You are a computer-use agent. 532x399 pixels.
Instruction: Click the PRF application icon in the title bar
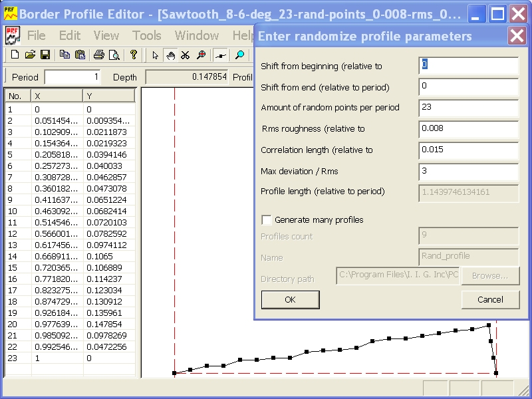pyautogui.click(x=10, y=13)
